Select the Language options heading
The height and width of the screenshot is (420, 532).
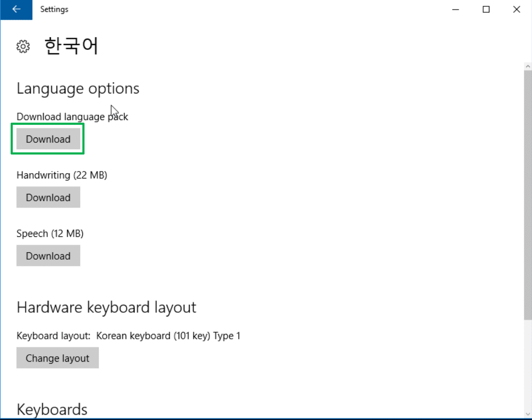(78, 88)
